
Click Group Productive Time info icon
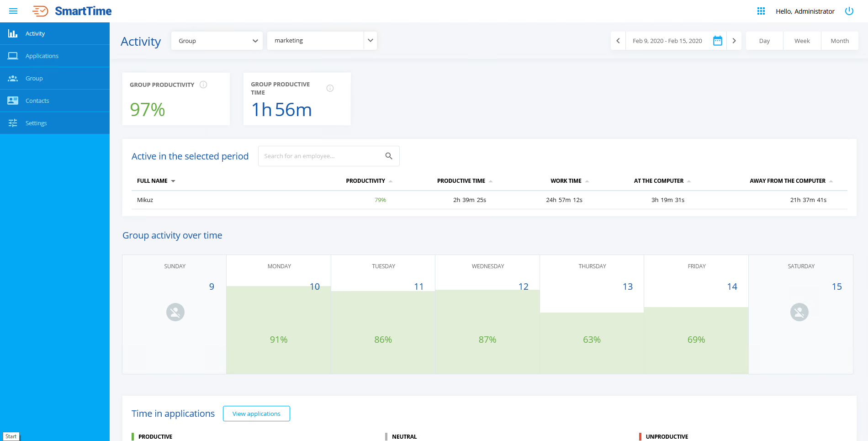click(330, 88)
